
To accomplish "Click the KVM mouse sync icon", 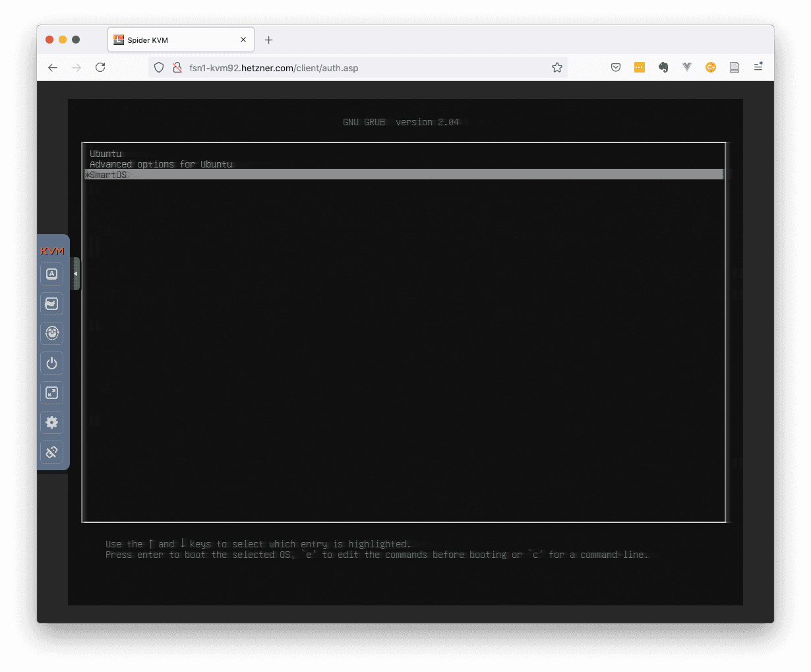I will (x=52, y=333).
